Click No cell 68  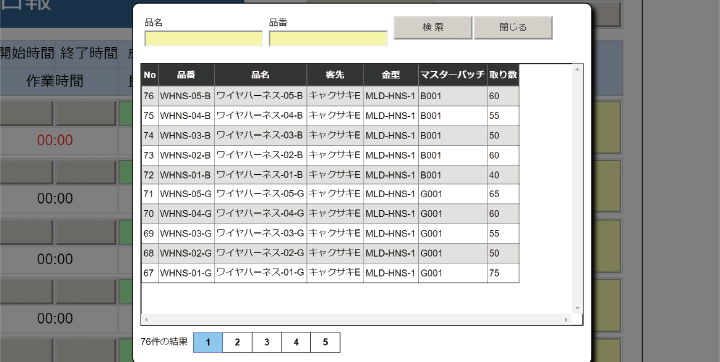149,254
